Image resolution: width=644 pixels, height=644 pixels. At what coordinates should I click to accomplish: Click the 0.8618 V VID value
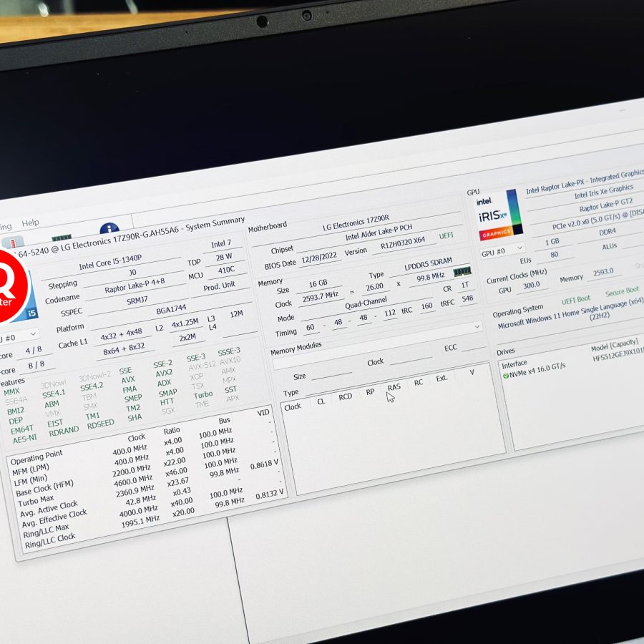tap(264, 465)
